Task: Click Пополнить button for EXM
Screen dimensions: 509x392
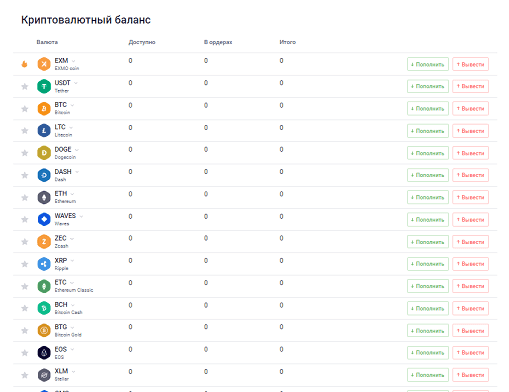Action: 428,64
